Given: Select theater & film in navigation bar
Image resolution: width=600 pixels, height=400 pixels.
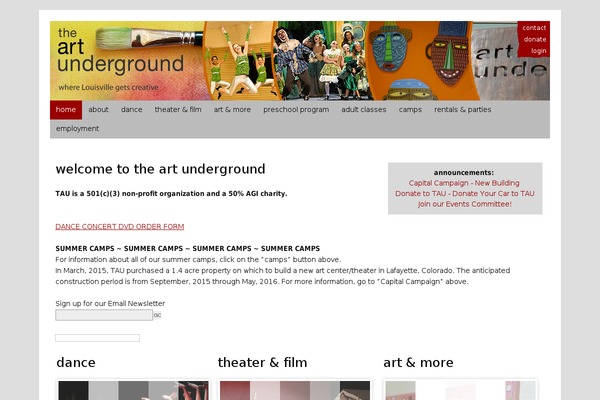Looking at the screenshot, I should (178, 110).
